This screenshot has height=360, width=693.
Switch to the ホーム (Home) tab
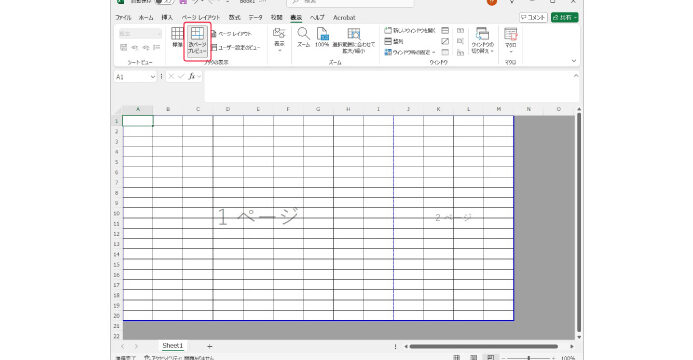(x=146, y=18)
